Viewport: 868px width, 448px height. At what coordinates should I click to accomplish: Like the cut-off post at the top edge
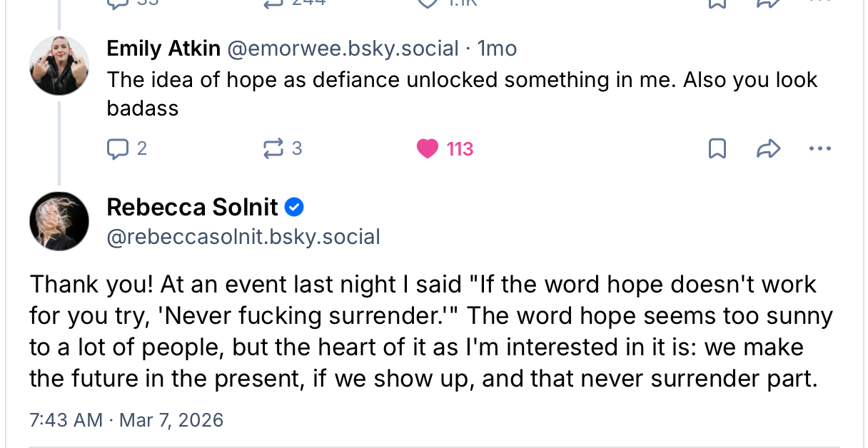(x=428, y=3)
